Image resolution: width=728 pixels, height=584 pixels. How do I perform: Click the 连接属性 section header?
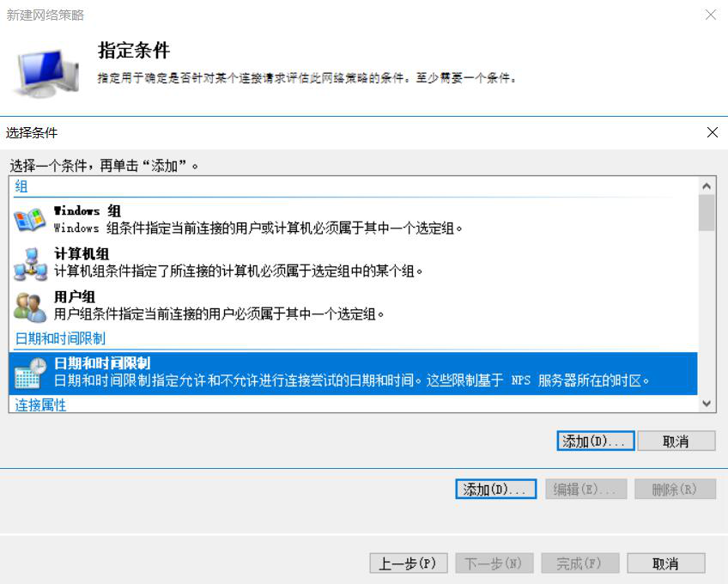pyautogui.click(x=41, y=405)
